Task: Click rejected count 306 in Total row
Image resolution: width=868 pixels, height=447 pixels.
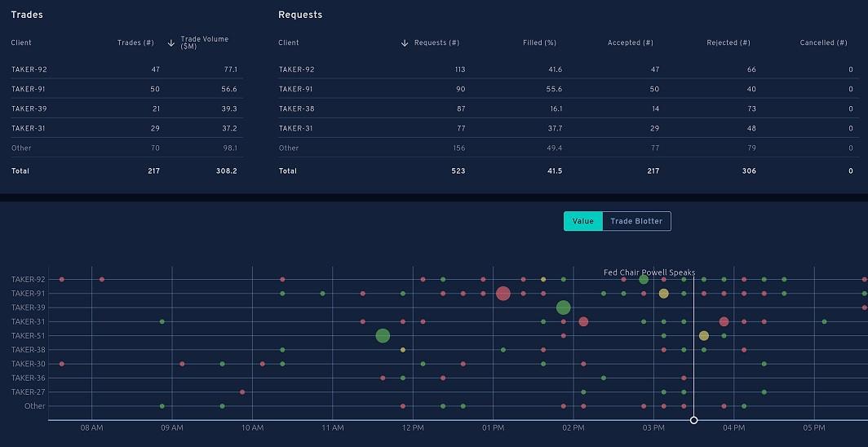Action: 749,171
